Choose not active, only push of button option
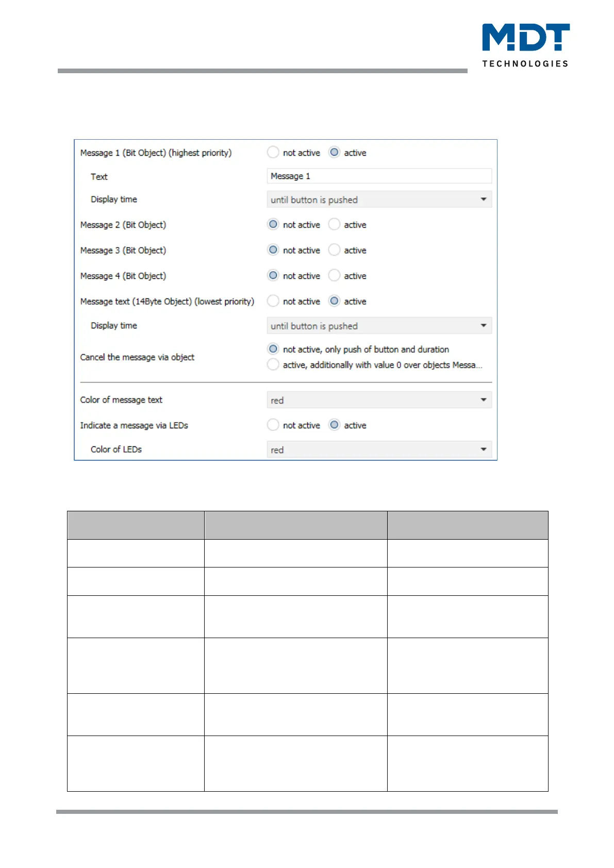 coord(273,349)
